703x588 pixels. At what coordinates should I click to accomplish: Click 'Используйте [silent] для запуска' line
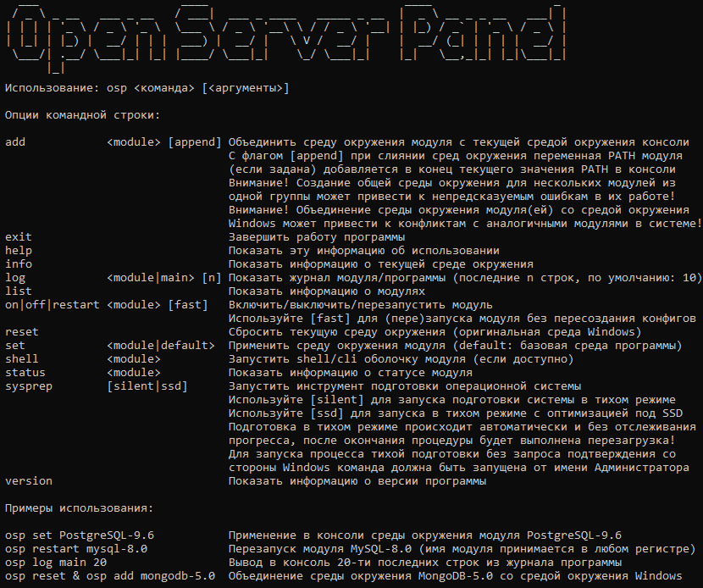tap(452, 400)
